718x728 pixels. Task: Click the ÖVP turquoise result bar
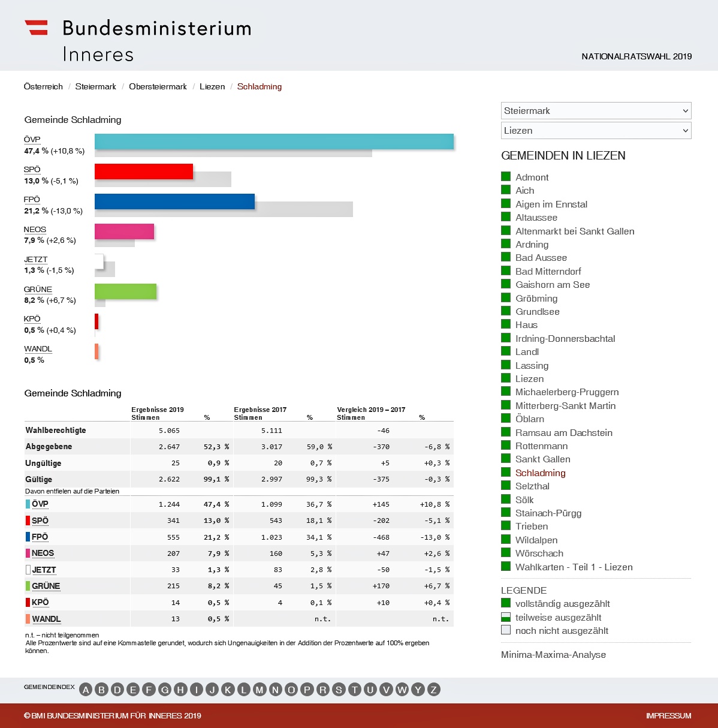pos(274,142)
